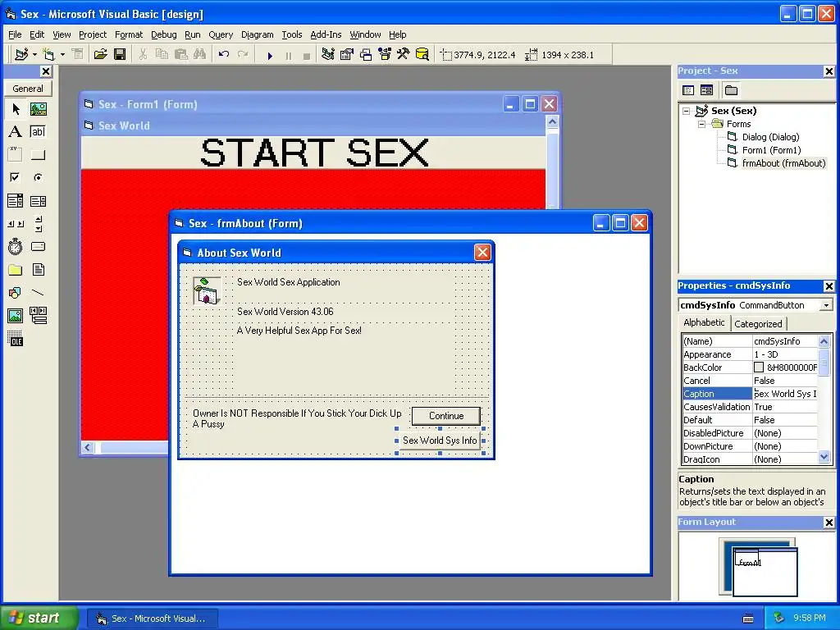Open the Menu Editor from the toolbar
The height and width of the screenshot is (630, 840).
point(78,54)
